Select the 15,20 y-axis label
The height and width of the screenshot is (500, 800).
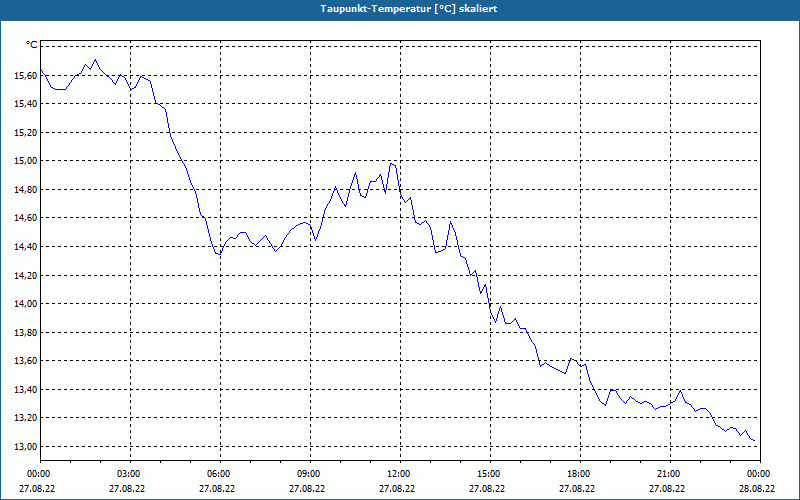pos(28,132)
